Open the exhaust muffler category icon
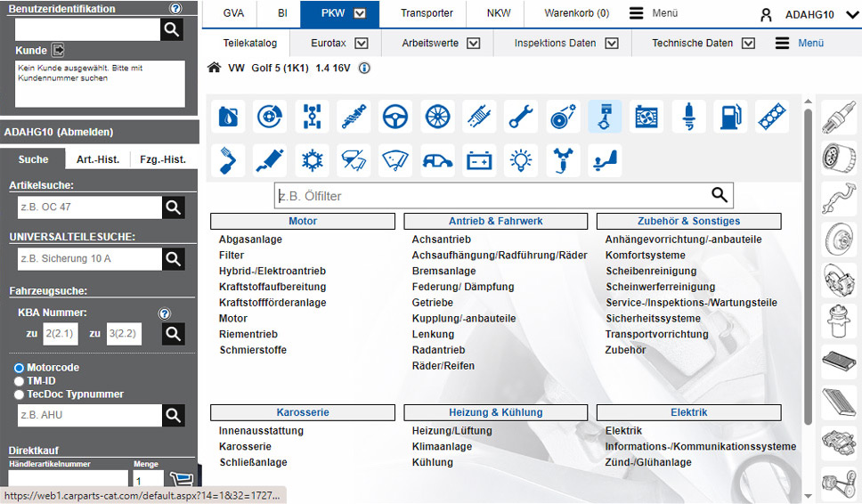This screenshot has width=862, height=504. 270,160
